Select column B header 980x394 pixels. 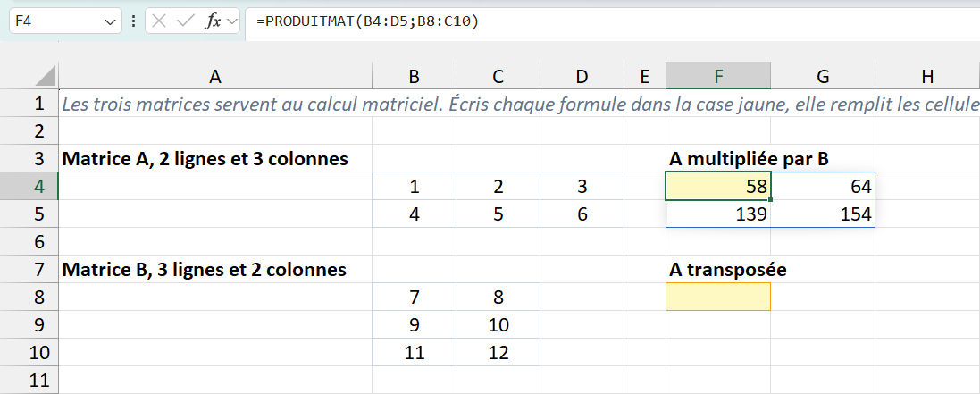pos(414,76)
